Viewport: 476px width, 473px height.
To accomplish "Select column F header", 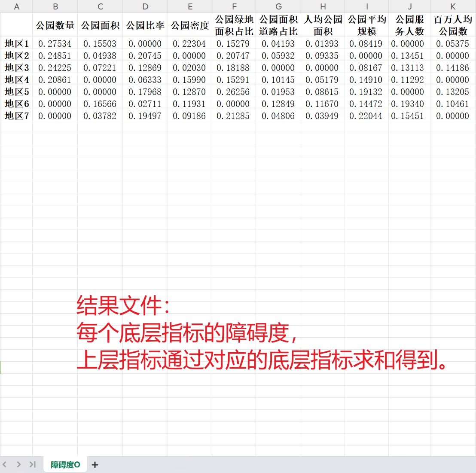I will pos(234,6).
